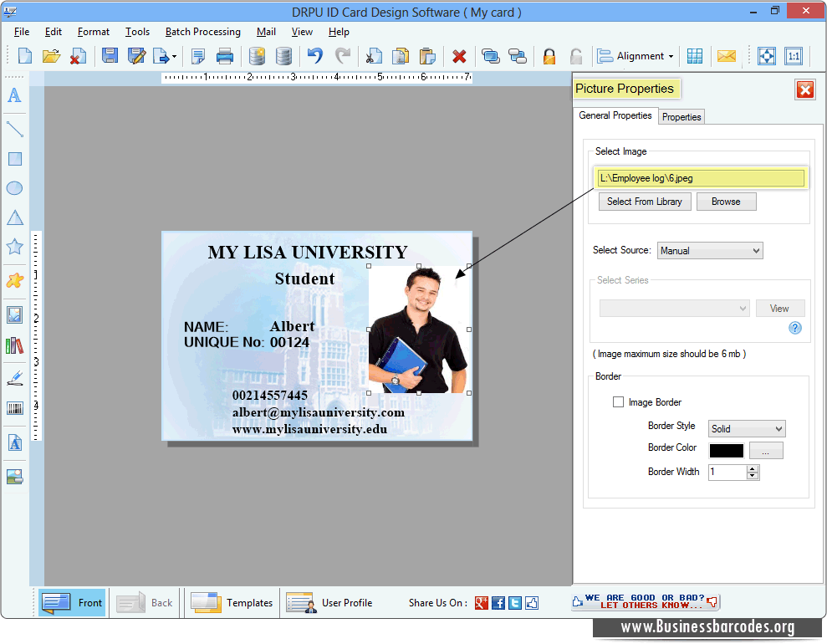Image resolution: width=827 pixels, height=644 pixels.
Task: Click the image path input field
Action: pos(701,178)
